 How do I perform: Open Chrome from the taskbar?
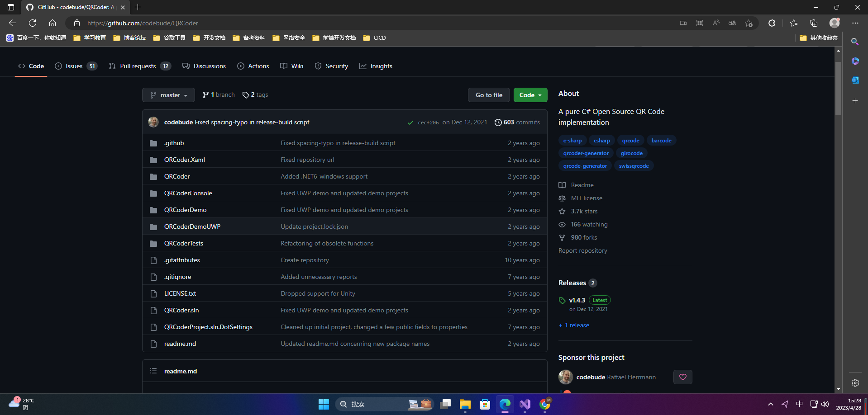click(545, 404)
